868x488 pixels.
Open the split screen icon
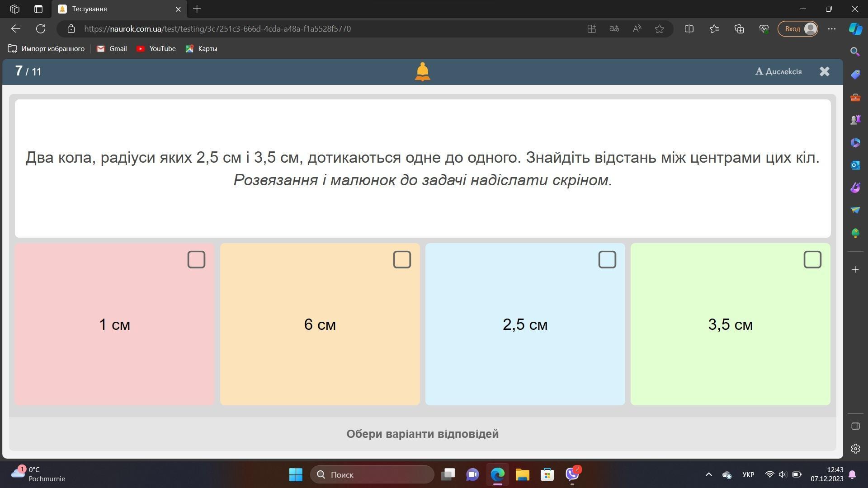click(689, 29)
